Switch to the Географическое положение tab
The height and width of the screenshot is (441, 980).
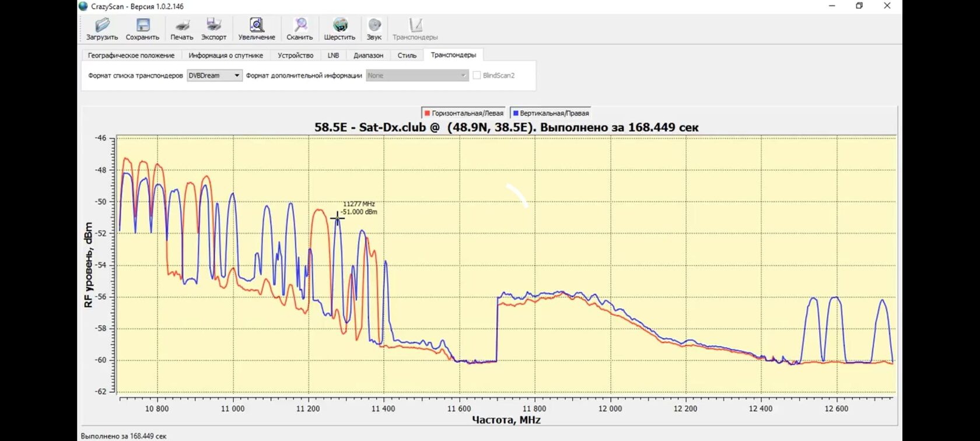(131, 55)
